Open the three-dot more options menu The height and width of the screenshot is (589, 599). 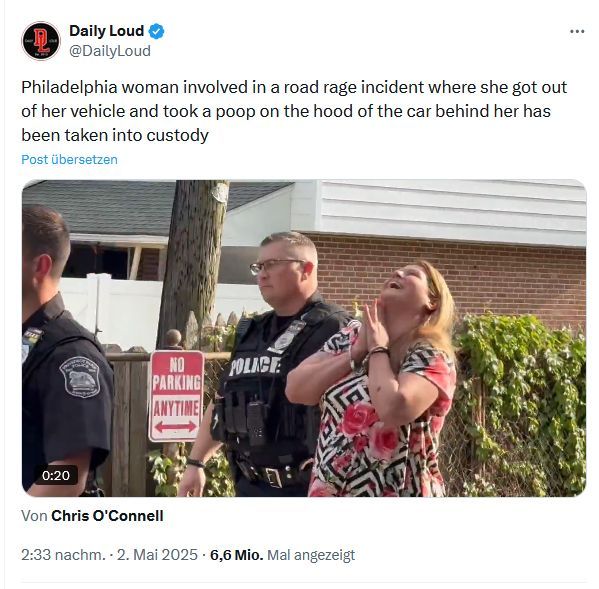[x=577, y=31]
